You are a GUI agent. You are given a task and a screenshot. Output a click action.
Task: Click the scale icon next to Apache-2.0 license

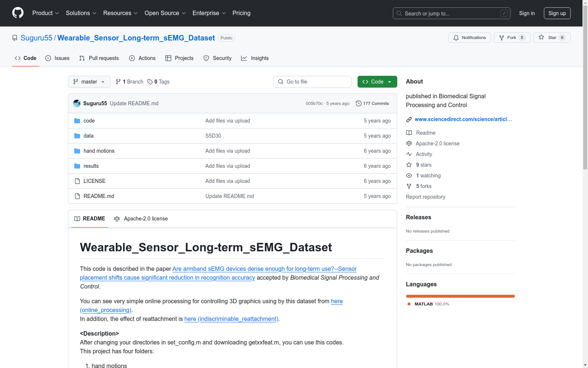pos(409,144)
